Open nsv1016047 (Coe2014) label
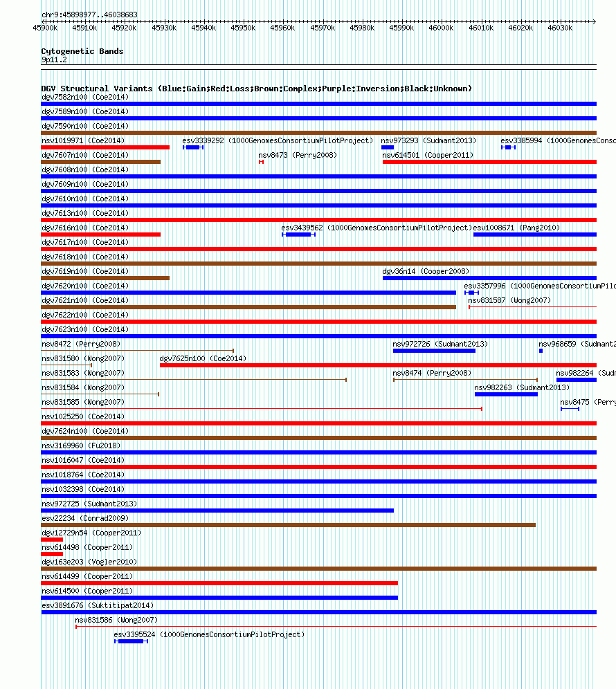Screen dimensions: 616x689 83,459
